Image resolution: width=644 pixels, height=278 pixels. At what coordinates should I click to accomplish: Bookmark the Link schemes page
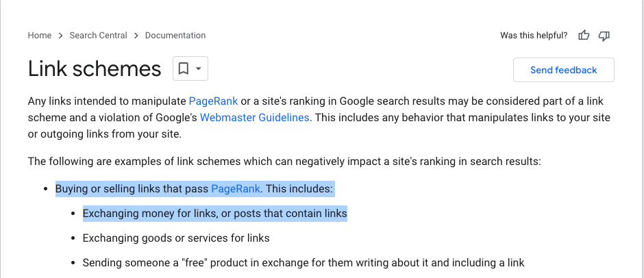click(184, 68)
